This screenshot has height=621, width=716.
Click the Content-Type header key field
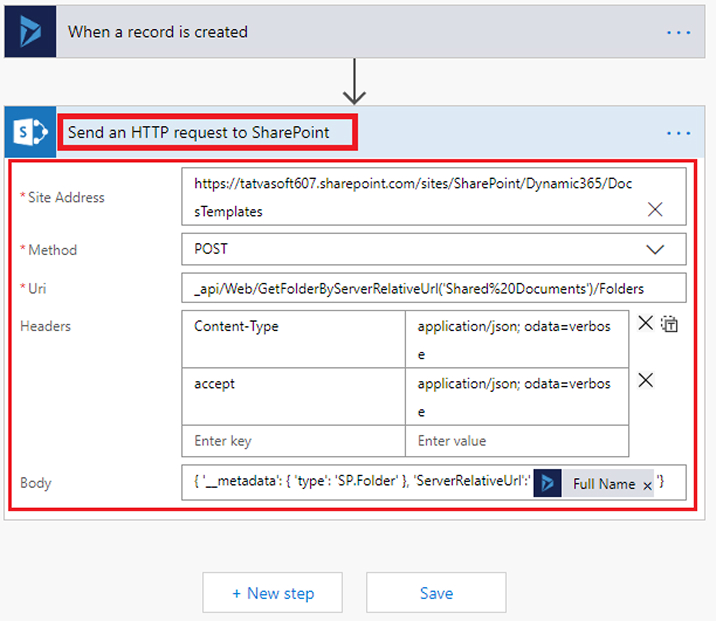pyautogui.click(x=294, y=339)
